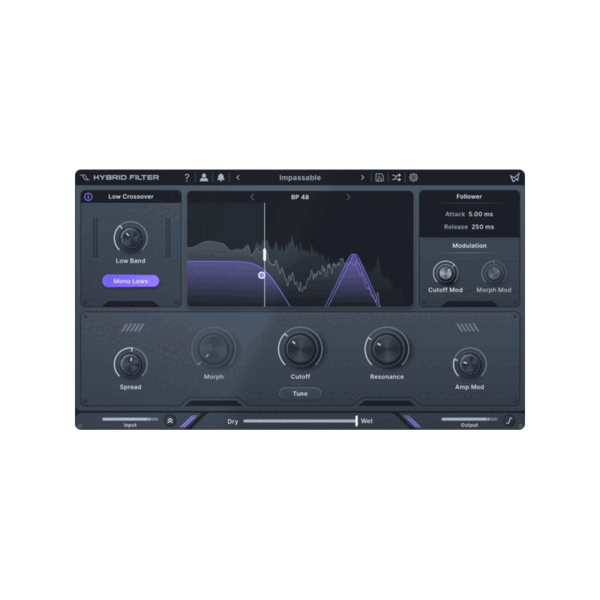The width and height of the screenshot is (600, 600).
Task: Click the Spread knob
Action: click(130, 364)
